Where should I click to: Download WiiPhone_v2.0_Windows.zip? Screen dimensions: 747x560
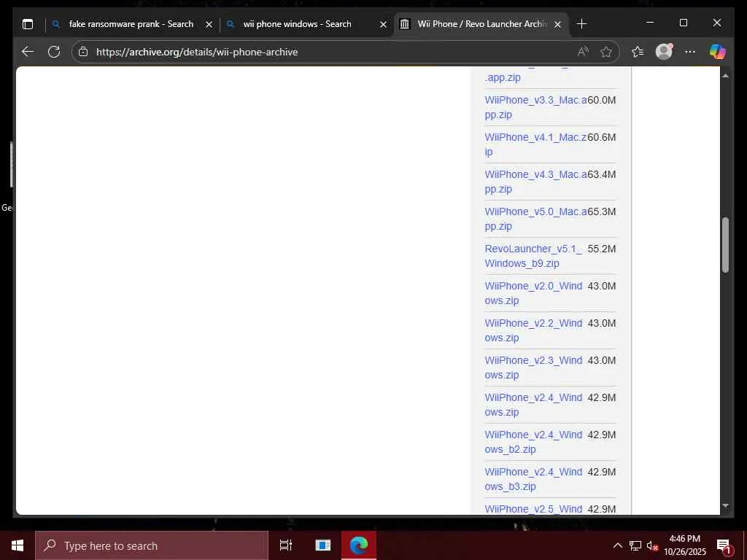pos(533,293)
